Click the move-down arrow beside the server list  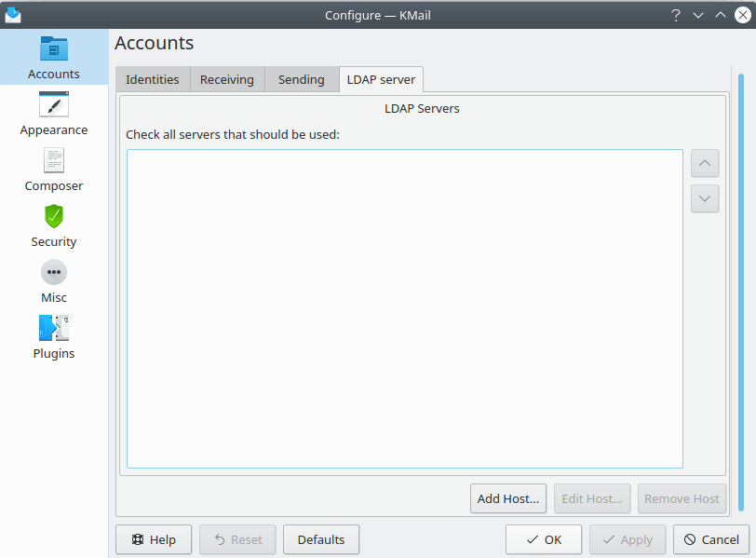[x=705, y=198]
